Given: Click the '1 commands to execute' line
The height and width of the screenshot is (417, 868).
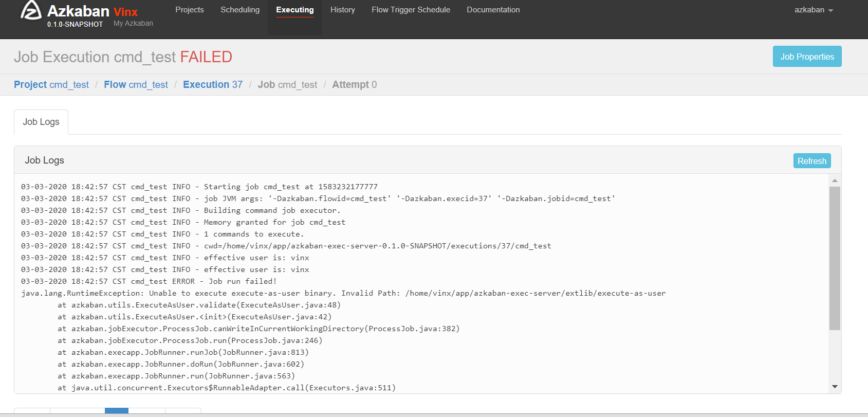Looking at the screenshot, I should coord(163,234).
